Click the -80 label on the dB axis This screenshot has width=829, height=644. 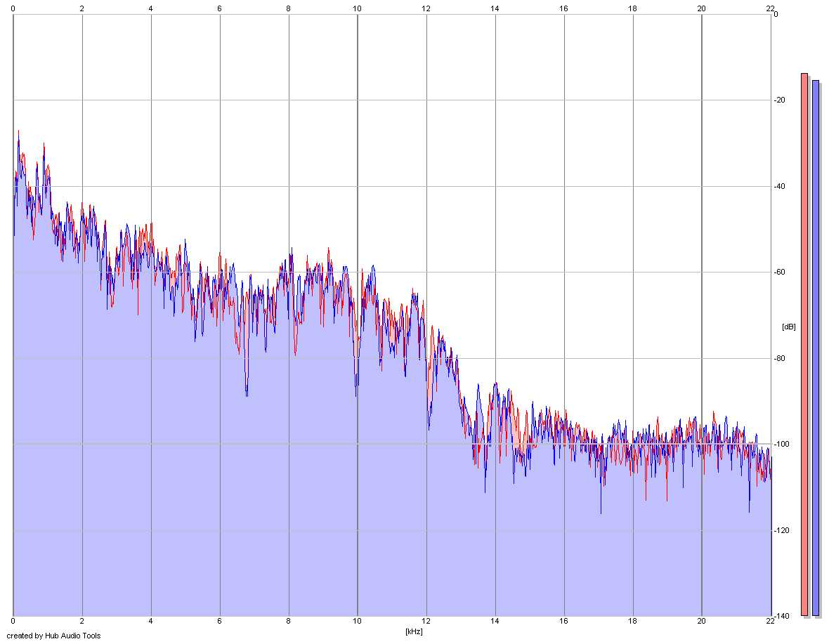(779, 358)
